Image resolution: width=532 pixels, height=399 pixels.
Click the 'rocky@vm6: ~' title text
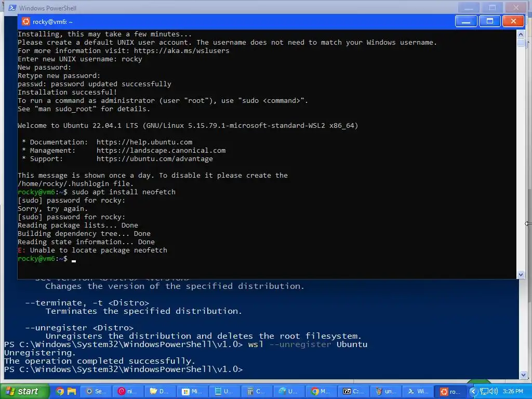point(52,22)
